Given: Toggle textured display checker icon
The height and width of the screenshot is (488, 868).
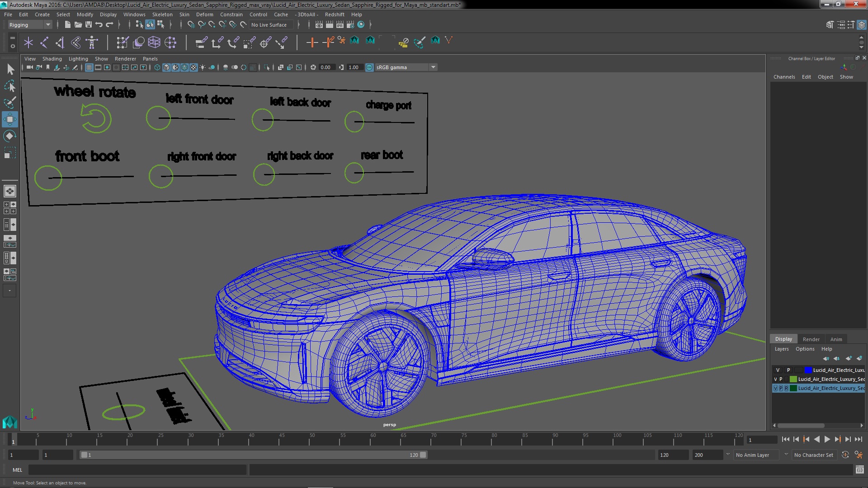Looking at the screenshot, I should pos(193,67).
